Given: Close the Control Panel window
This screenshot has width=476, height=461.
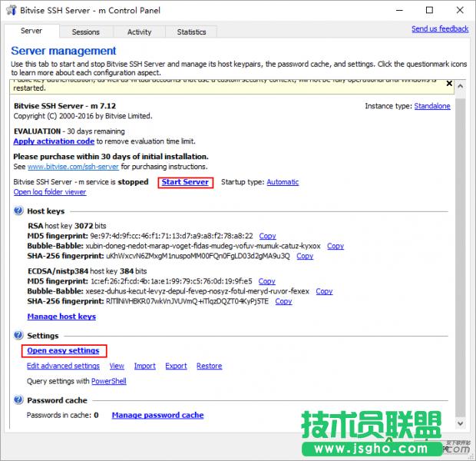Looking at the screenshot, I should tap(460, 10).
